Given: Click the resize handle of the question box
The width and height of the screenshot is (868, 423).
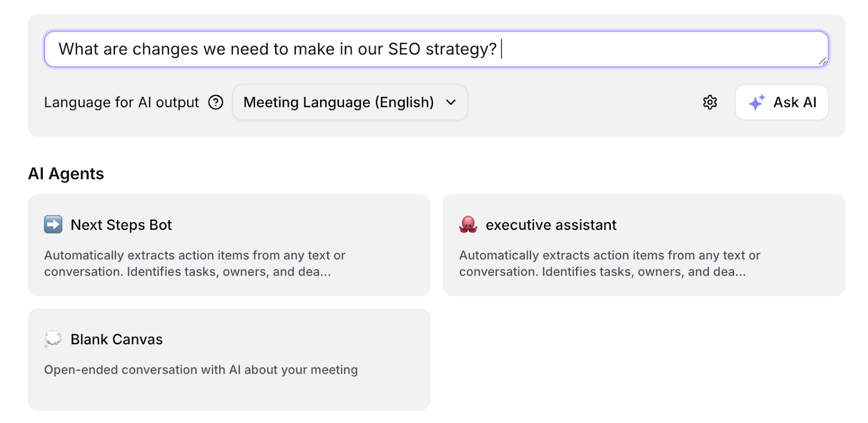Looking at the screenshot, I should (822, 61).
